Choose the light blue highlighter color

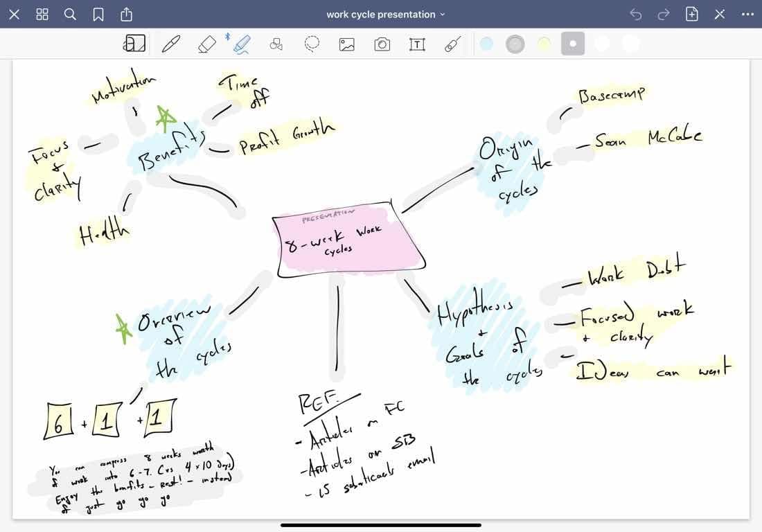[x=486, y=44]
